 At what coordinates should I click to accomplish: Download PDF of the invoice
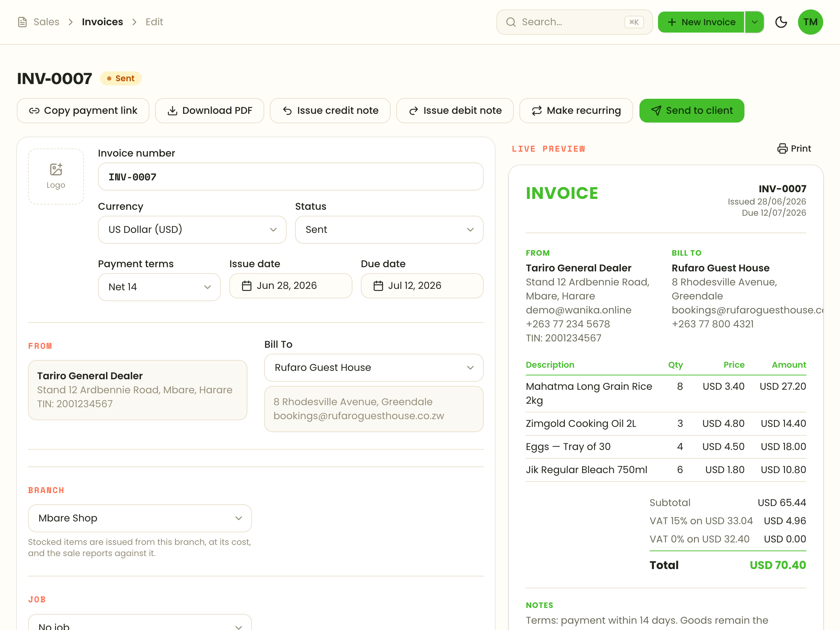[x=210, y=111]
